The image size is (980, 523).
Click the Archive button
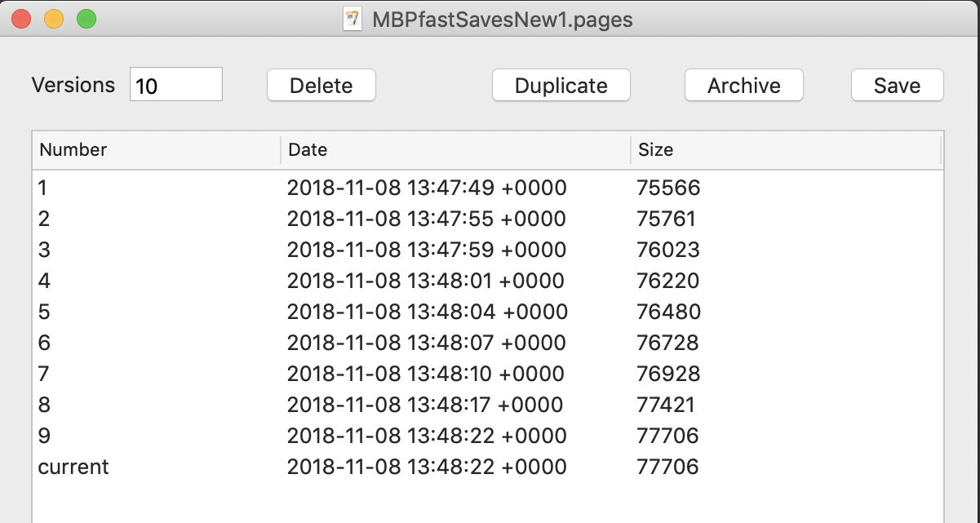[x=743, y=86]
